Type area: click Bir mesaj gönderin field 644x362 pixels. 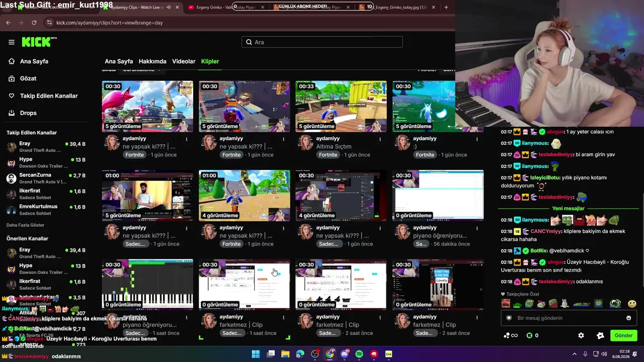569,318
